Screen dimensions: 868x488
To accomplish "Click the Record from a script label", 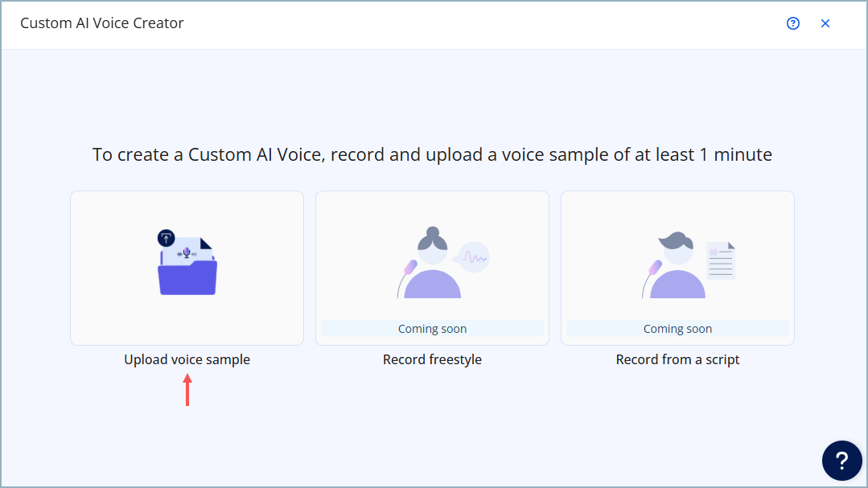I will click(677, 359).
